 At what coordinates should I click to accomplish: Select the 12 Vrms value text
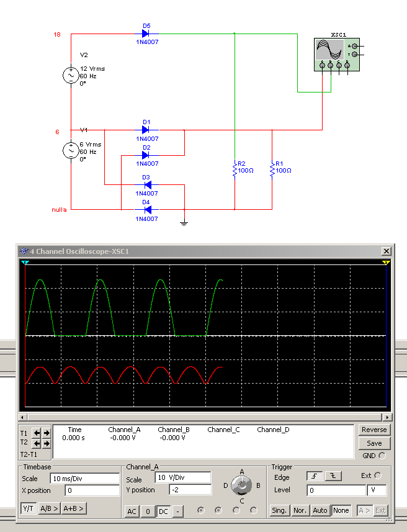92,68
